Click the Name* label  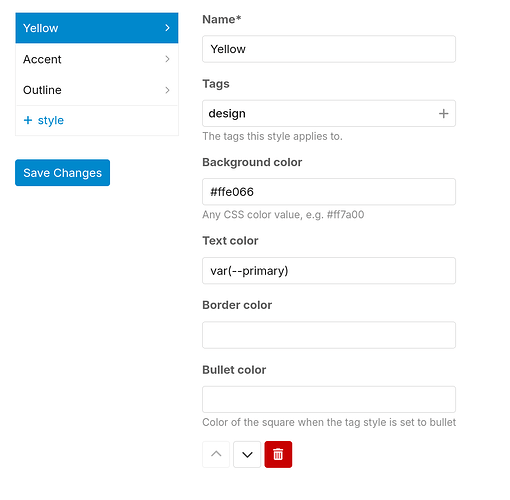coord(222,19)
